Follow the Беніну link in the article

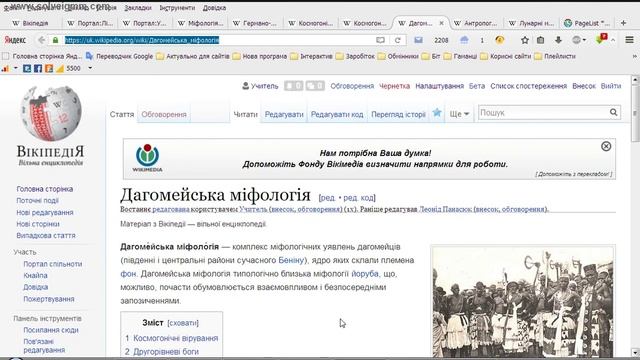[291, 260]
